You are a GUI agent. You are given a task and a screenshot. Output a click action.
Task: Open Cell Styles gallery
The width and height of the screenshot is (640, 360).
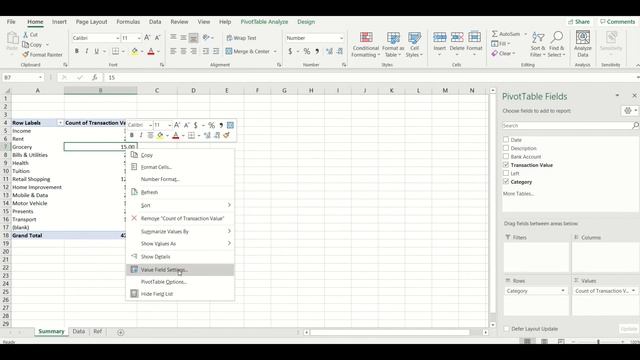(414, 45)
